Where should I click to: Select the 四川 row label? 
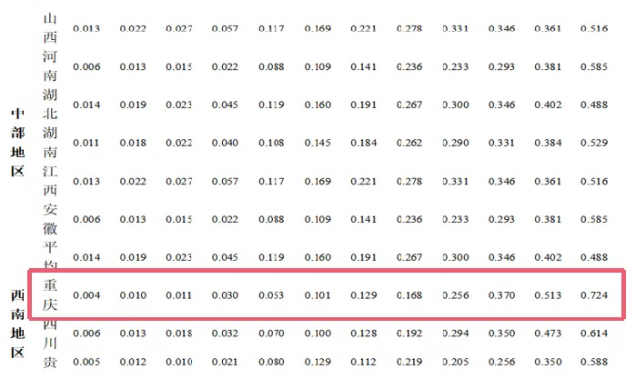(50, 335)
